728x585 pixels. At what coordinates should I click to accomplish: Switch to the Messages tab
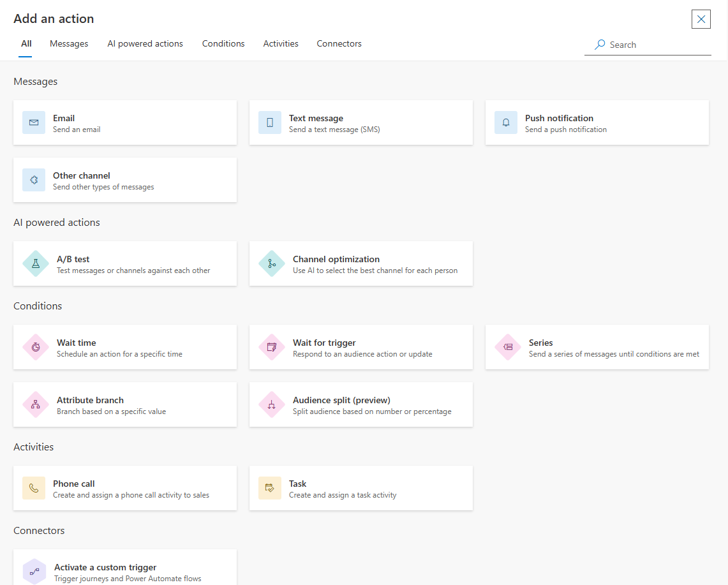pyautogui.click(x=69, y=44)
